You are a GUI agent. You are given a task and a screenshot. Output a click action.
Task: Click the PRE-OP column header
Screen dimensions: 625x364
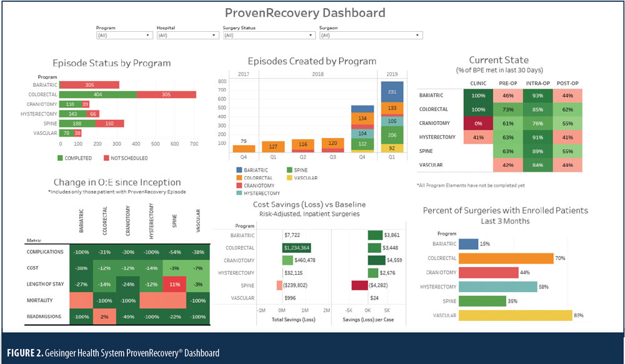(x=507, y=83)
